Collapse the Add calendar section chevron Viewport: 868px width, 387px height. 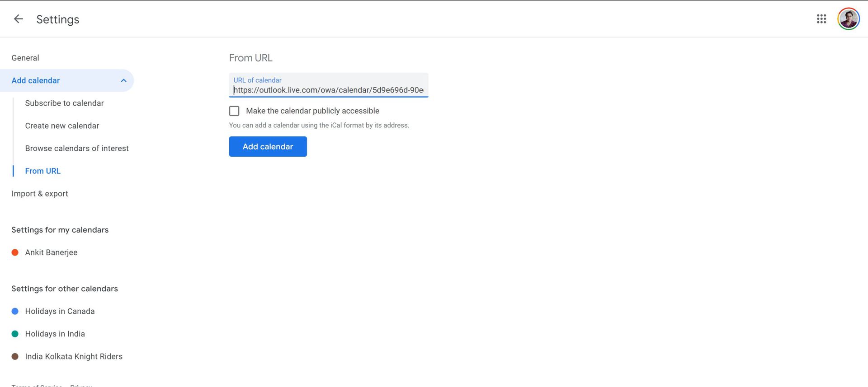(x=123, y=81)
